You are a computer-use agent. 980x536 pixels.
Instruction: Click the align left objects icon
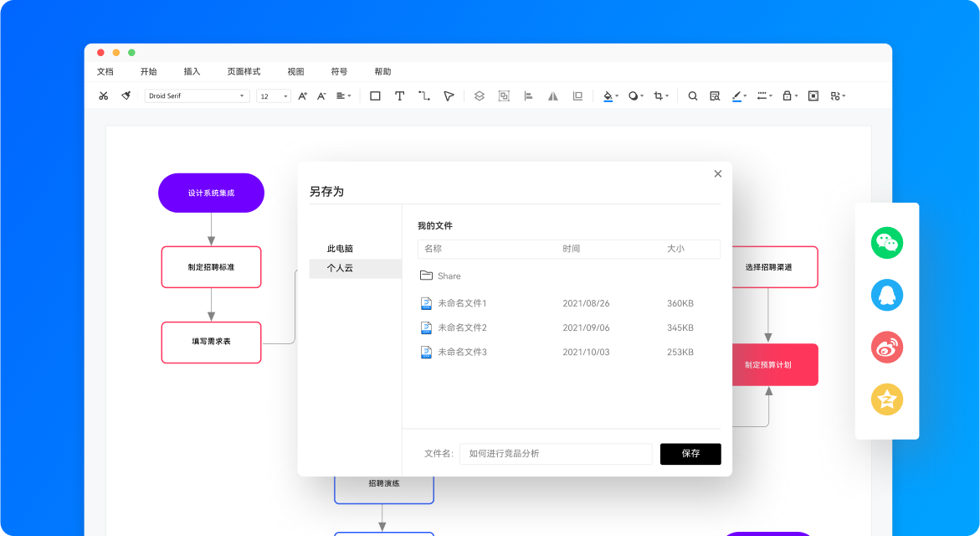pos(528,95)
